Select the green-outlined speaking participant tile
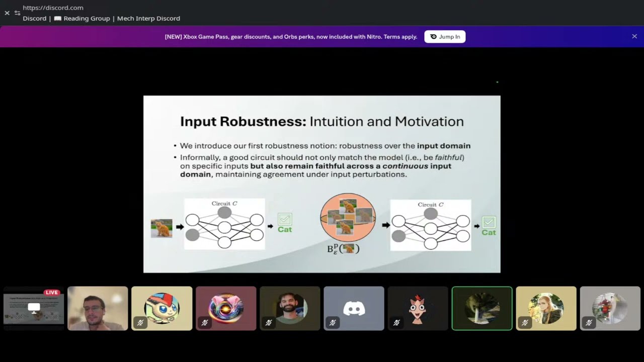 [482, 308]
